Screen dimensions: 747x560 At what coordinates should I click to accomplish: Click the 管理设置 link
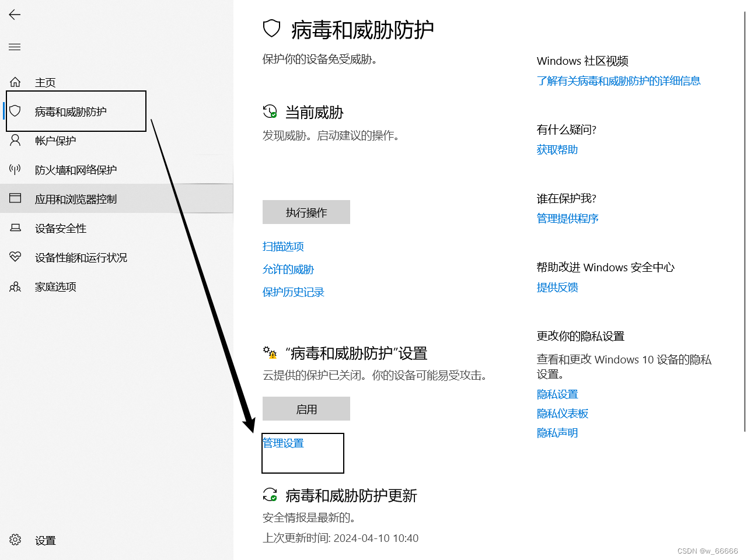(283, 443)
